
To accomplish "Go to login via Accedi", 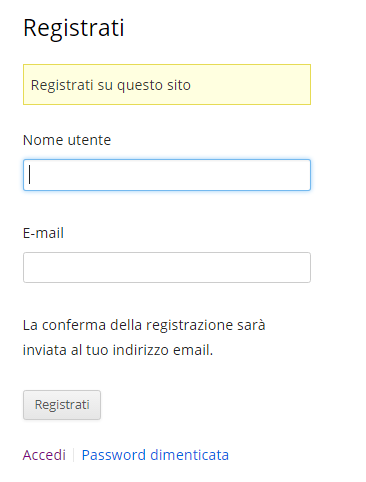I will click(44, 455).
